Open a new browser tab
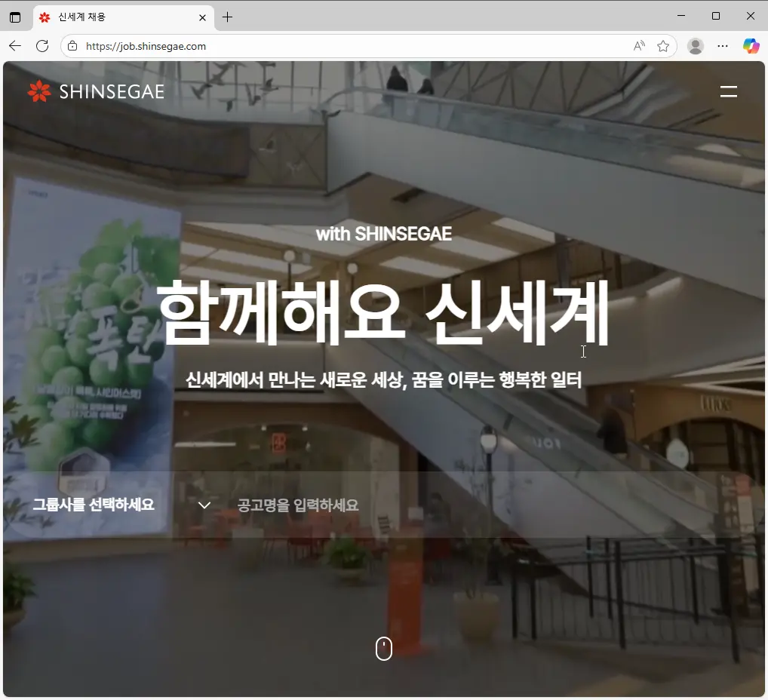 click(x=227, y=17)
